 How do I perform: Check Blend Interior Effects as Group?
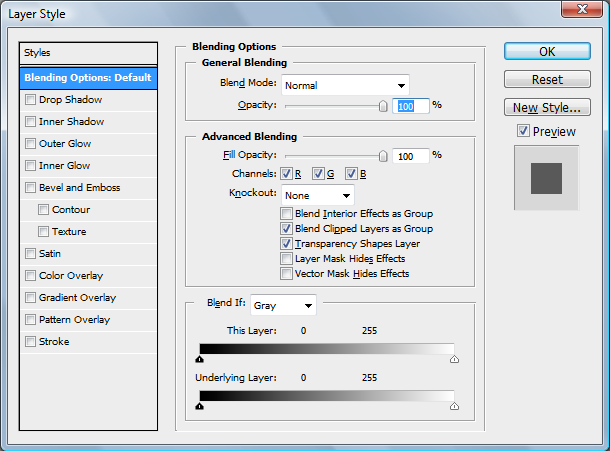pos(286,214)
